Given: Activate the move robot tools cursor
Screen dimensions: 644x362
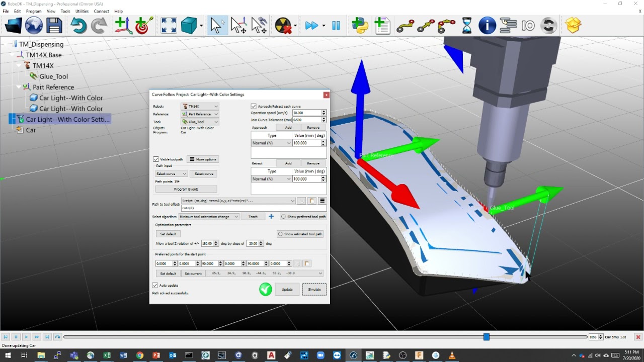Looking at the screenshot, I should (259, 25).
